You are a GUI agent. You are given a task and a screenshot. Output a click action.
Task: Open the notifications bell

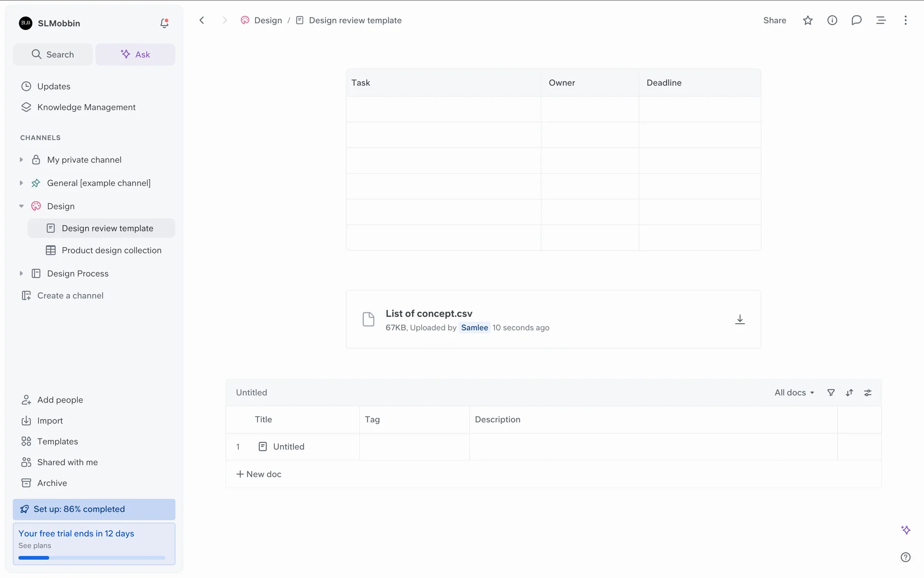164,23
